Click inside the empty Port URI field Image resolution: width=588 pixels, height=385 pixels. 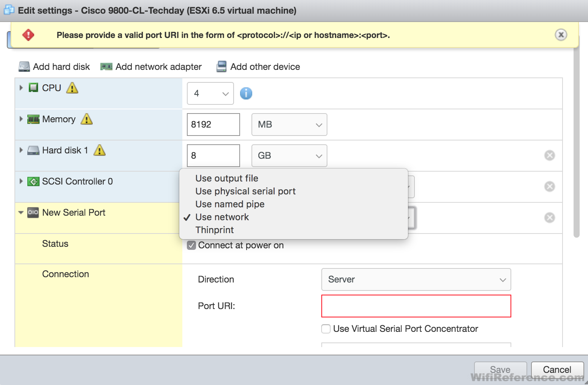coord(416,306)
